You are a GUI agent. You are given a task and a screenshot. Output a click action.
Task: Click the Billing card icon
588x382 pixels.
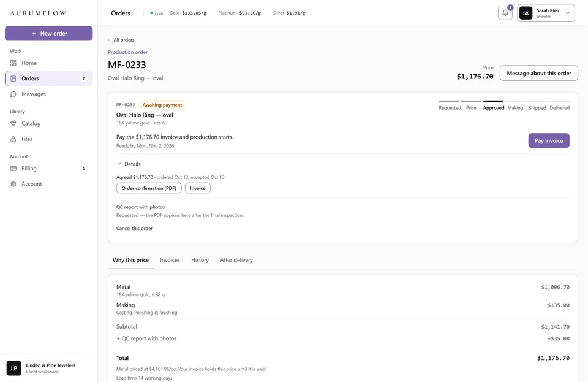[x=13, y=169]
